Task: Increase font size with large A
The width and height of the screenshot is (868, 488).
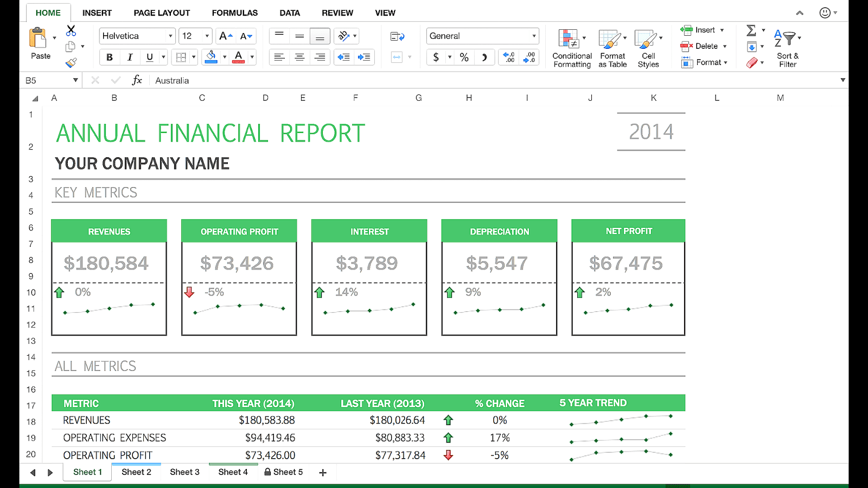Action: click(x=226, y=36)
